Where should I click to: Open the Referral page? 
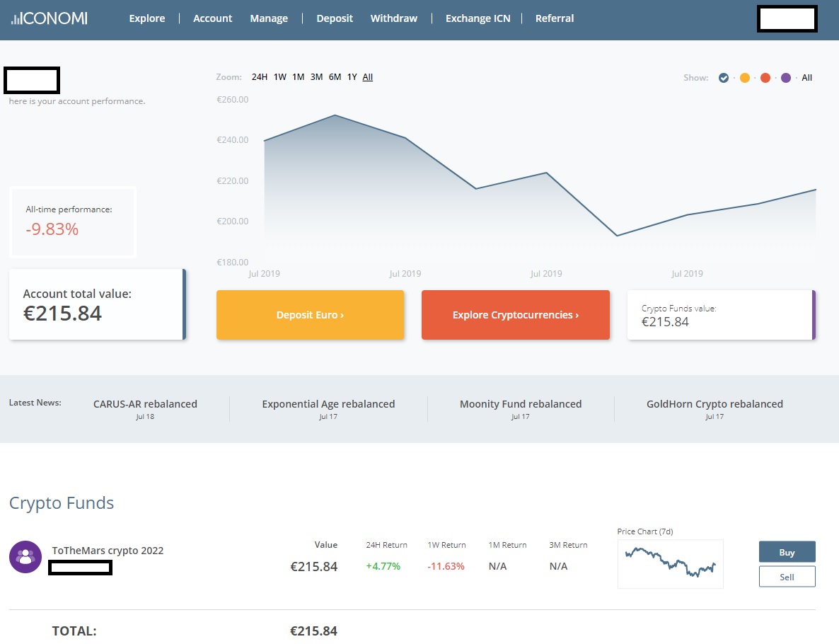click(x=555, y=18)
